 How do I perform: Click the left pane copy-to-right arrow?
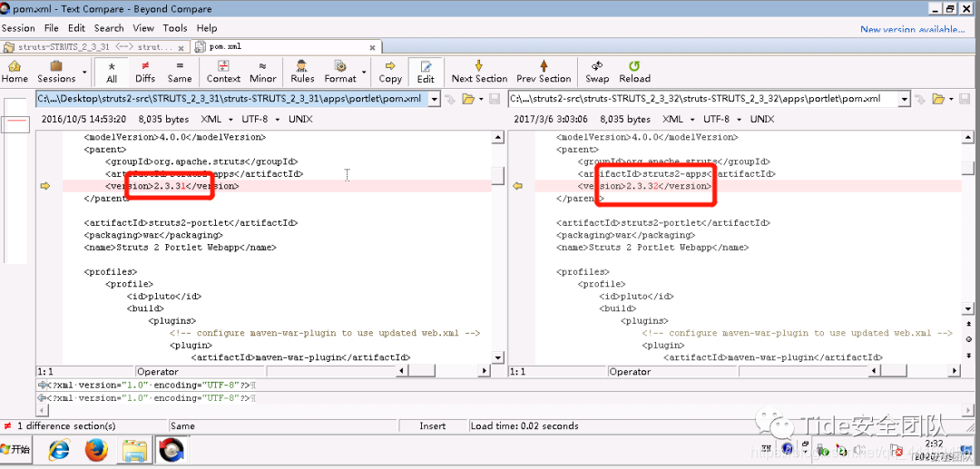point(44,186)
